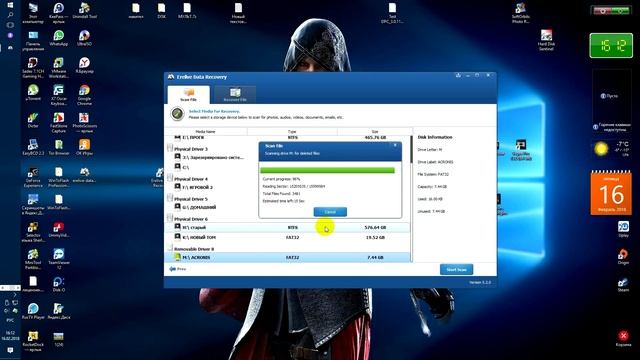Viewport: 640px width, 360px height.
Task: Click the 576.64 GB size cell
Action: click(x=375, y=227)
